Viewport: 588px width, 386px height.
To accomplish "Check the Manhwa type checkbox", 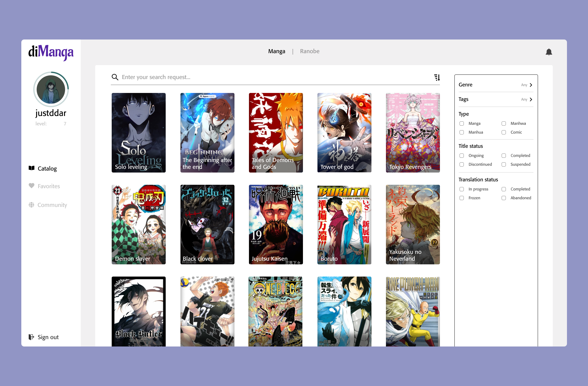I will click(x=504, y=123).
